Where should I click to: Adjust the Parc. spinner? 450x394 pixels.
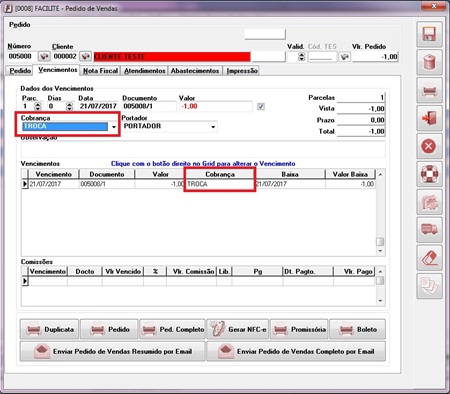tap(38, 106)
